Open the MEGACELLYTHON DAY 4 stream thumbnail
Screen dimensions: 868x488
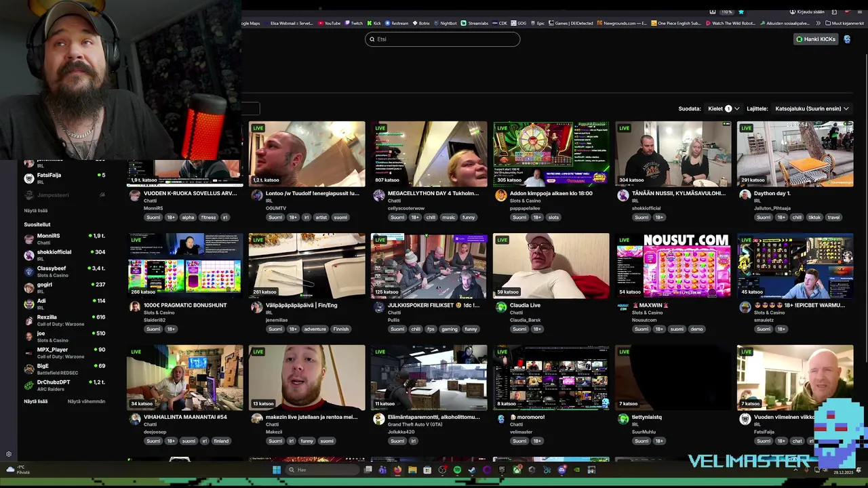click(429, 154)
